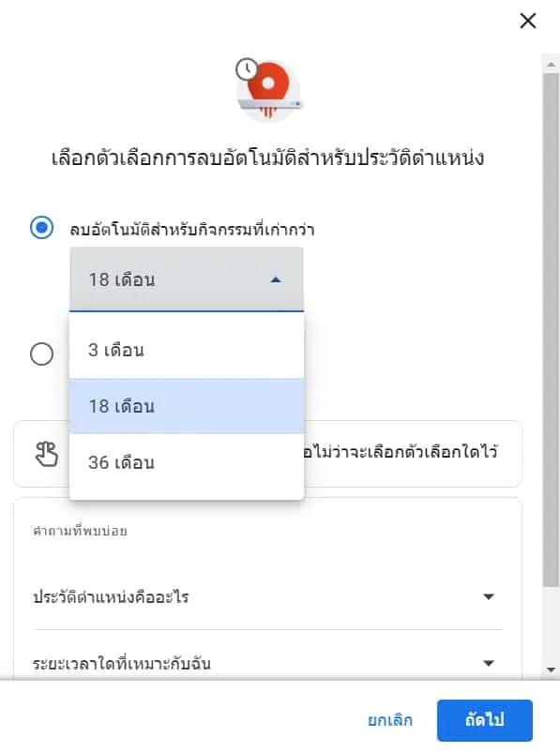
Task: Click chevron next to ประวัติตำแหน่งคืออะไร
Action: (x=489, y=597)
